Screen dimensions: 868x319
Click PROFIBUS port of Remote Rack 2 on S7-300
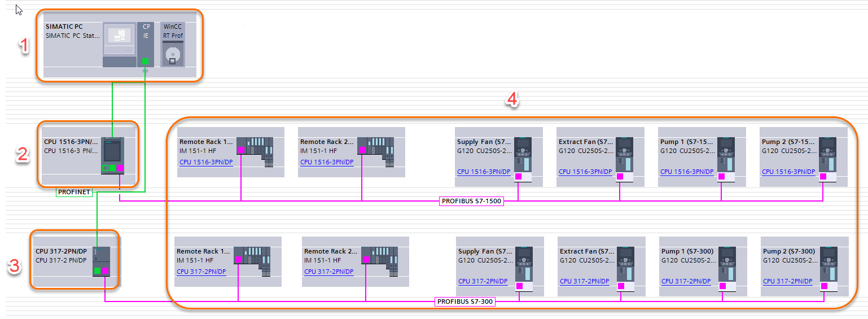click(366, 260)
